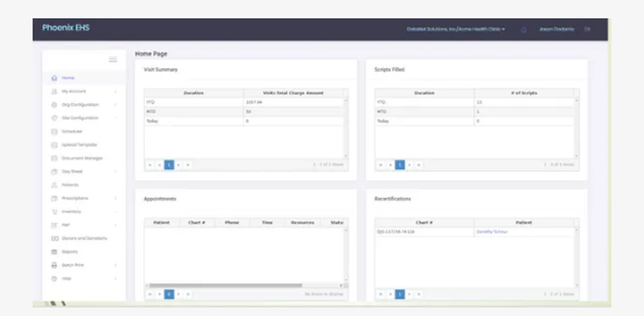Sort Appointments by Time column header
The height and width of the screenshot is (316, 644).
point(267,223)
